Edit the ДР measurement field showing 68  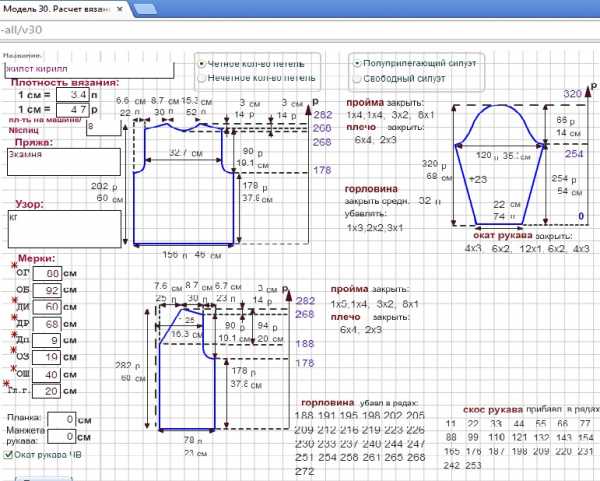point(47,322)
